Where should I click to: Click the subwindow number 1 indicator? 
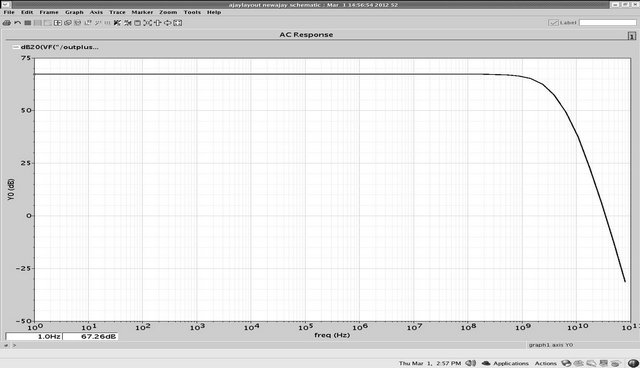coord(631,36)
